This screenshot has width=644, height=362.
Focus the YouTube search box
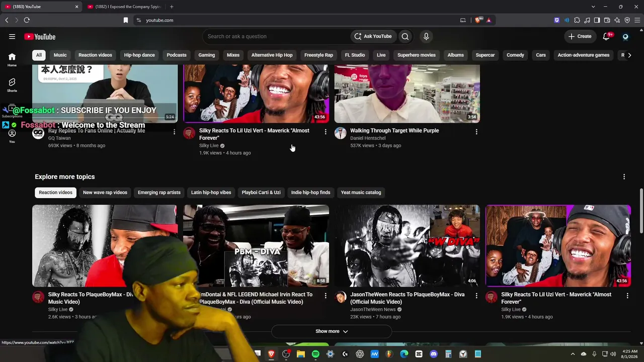277,36
